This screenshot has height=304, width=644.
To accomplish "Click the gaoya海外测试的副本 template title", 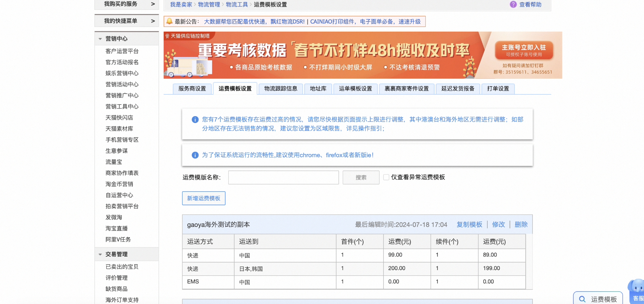I will (x=218, y=225).
